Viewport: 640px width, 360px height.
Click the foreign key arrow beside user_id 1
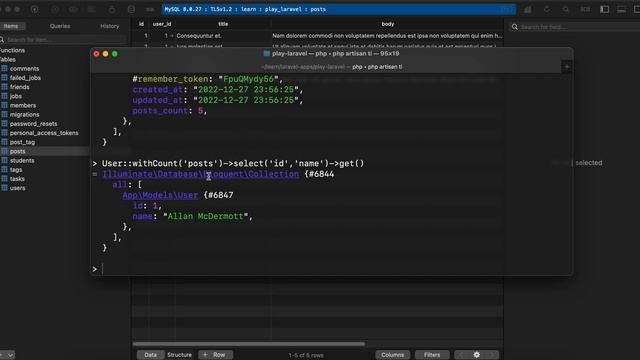pos(171,36)
